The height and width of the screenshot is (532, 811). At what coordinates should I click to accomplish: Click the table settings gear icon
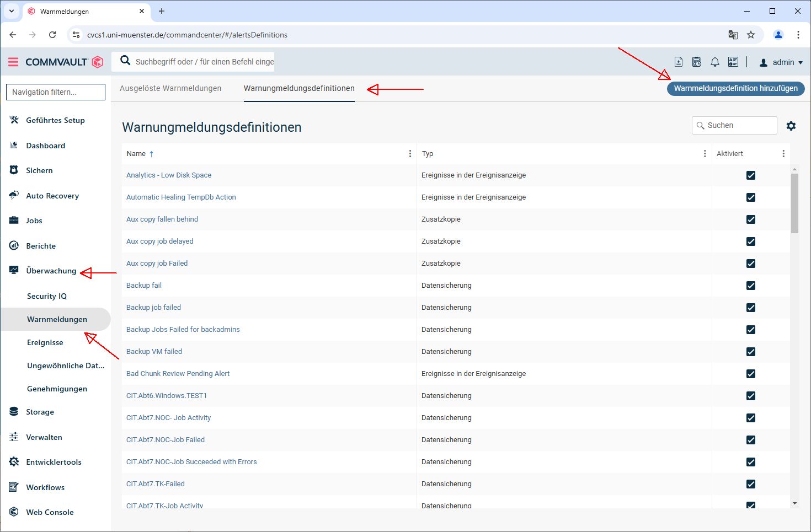point(791,126)
